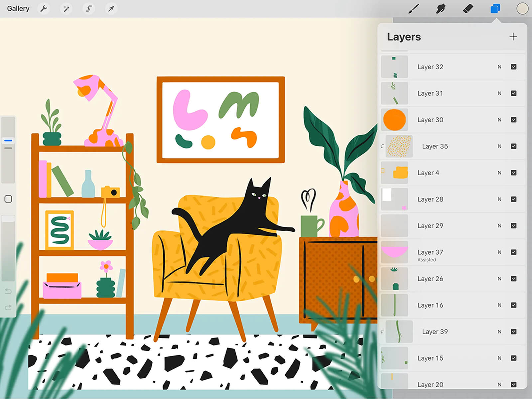Click the "Layers" panel title
Screen dimensions: 532x399
pyautogui.click(x=404, y=37)
